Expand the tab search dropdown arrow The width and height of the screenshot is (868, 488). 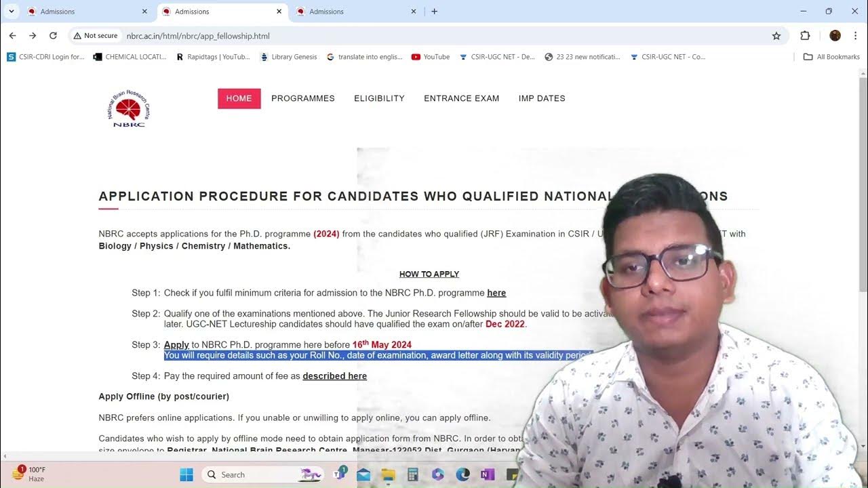pos(11,11)
